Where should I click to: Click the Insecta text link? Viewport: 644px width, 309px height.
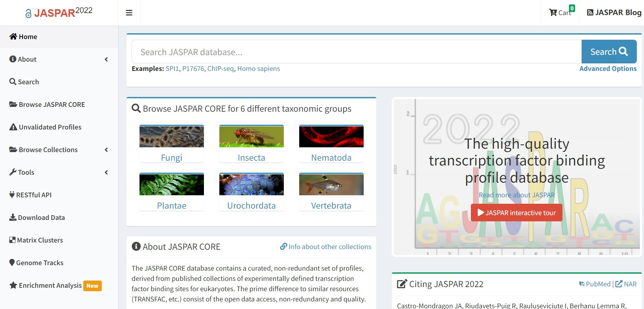pyautogui.click(x=252, y=158)
